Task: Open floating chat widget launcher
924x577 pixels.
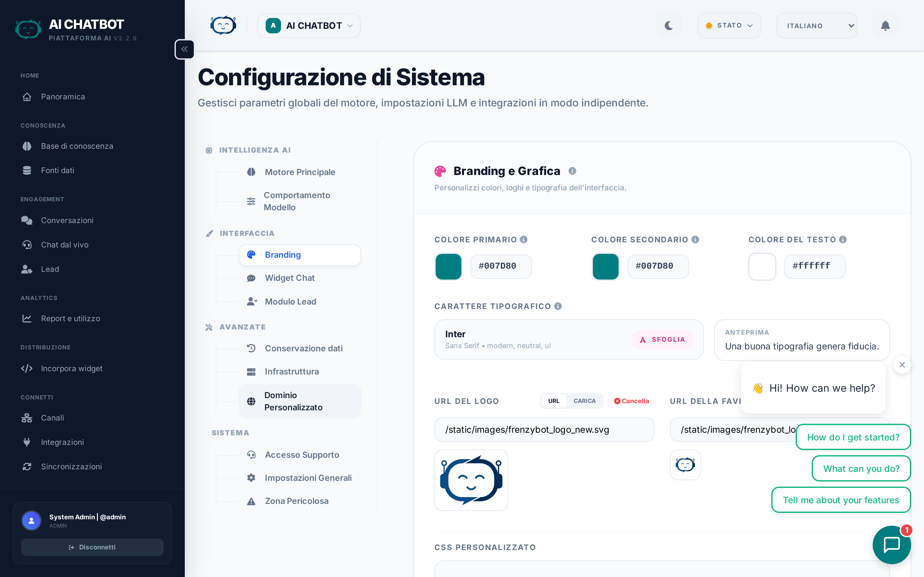Action: (892, 545)
